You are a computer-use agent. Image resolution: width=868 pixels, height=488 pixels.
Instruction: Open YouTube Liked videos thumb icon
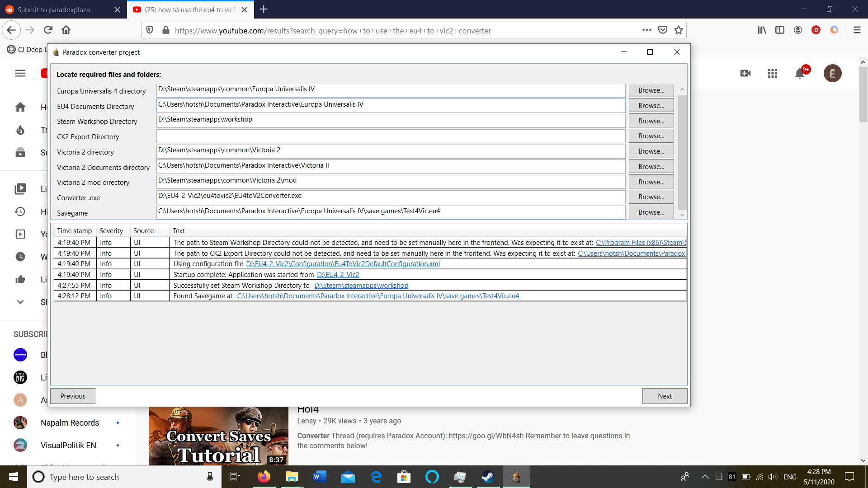point(20,279)
